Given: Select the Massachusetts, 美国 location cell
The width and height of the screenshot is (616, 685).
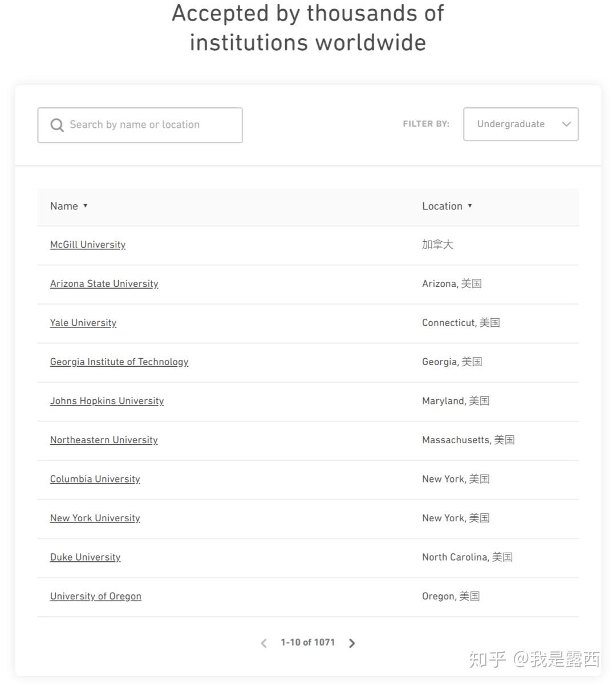Looking at the screenshot, I should 468,440.
